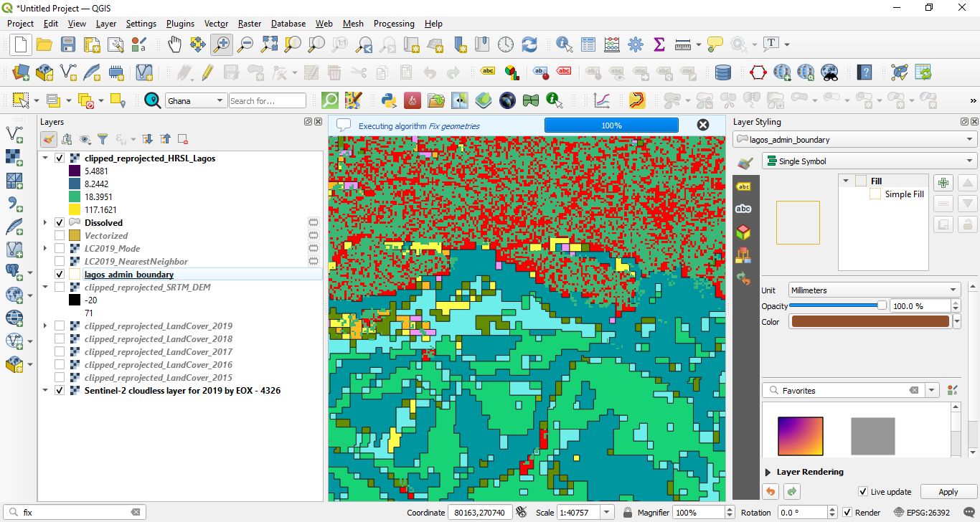Click the Zoom Full extent icon
The width and height of the screenshot is (980, 522).
click(269, 44)
